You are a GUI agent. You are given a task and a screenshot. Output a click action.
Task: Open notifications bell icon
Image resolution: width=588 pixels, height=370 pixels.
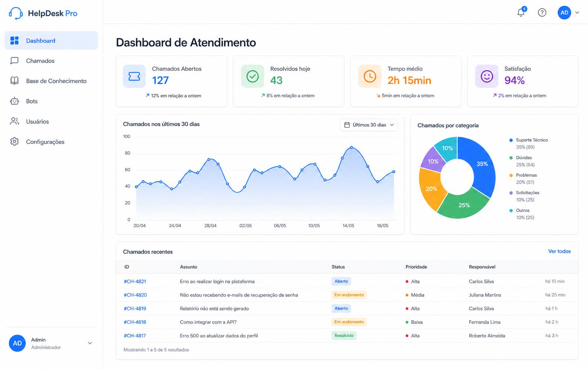click(x=521, y=13)
